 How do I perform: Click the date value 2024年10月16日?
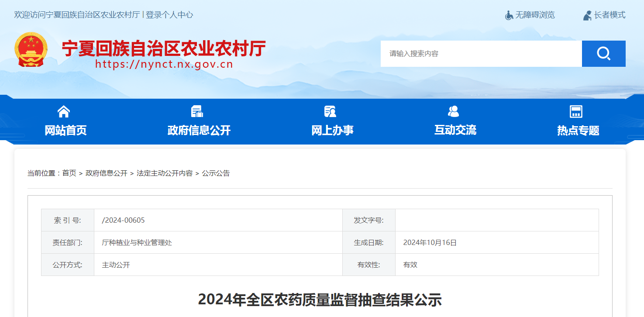point(430,242)
